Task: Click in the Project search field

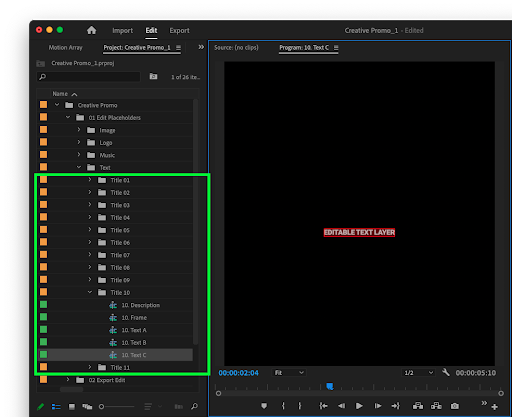Action: pyautogui.click(x=88, y=77)
